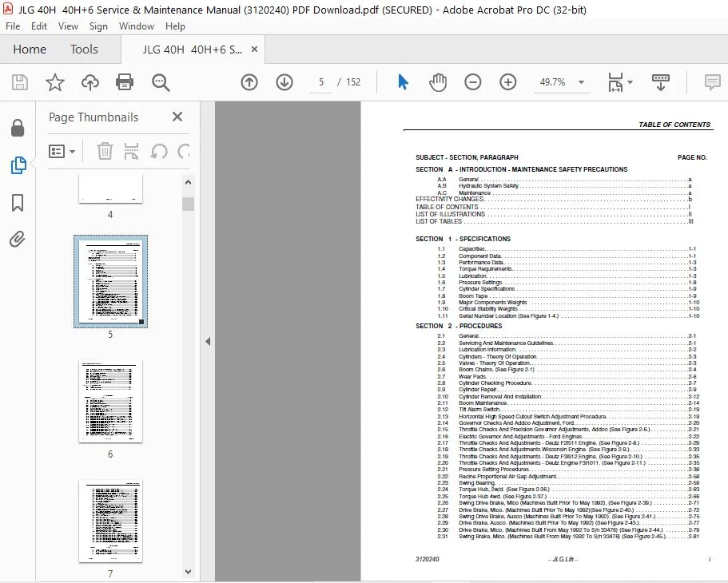Click the extract pages thumbnail icon

(x=131, y=151)
